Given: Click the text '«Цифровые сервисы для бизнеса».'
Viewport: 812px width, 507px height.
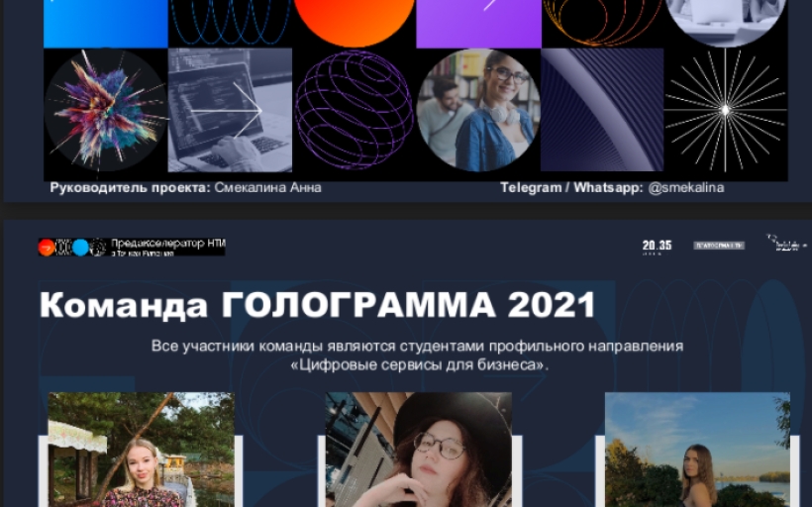Looking at the screenshot, I should pyautogui.click(x=420, y=365).
